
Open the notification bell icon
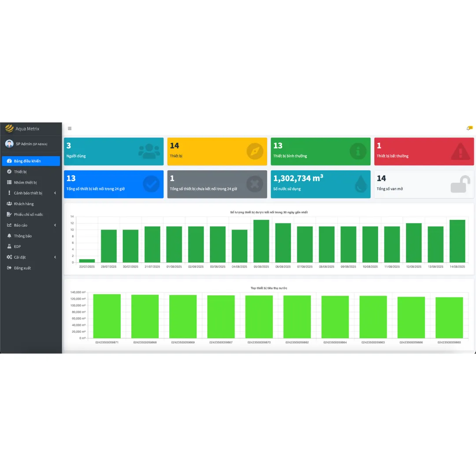pos(469,128)
